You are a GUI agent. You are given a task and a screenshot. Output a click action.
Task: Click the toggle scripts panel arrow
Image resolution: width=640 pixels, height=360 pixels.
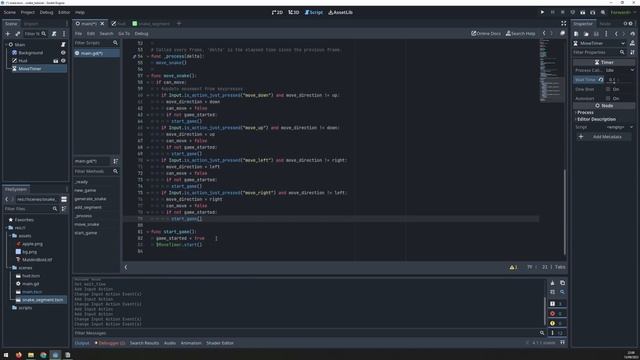pyautogui.click(x=126, y=267)
